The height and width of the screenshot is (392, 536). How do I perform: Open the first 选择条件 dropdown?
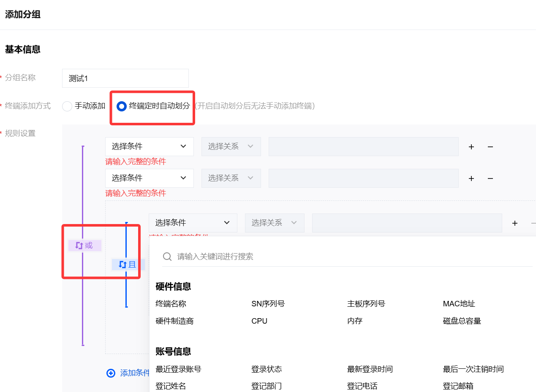point(149,146)
